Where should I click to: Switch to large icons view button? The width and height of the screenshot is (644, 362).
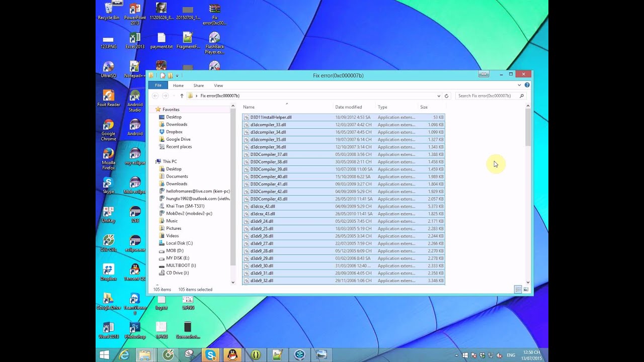coord(526,290)
